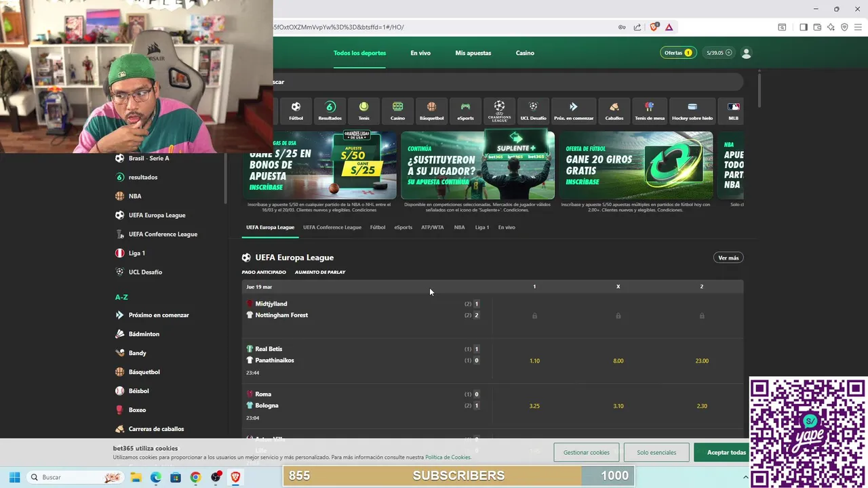Select Todos los deportes top tab
Image resolution: width=868 pixels, height=488 pixels.
coord(359,53)
